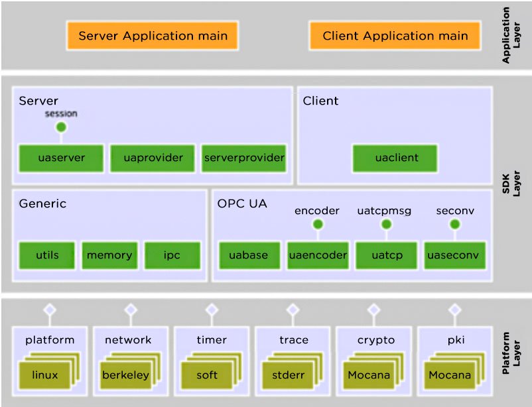Click the pki module label
The width and height of the screenshot is (532, 407).
pos(456,340)
